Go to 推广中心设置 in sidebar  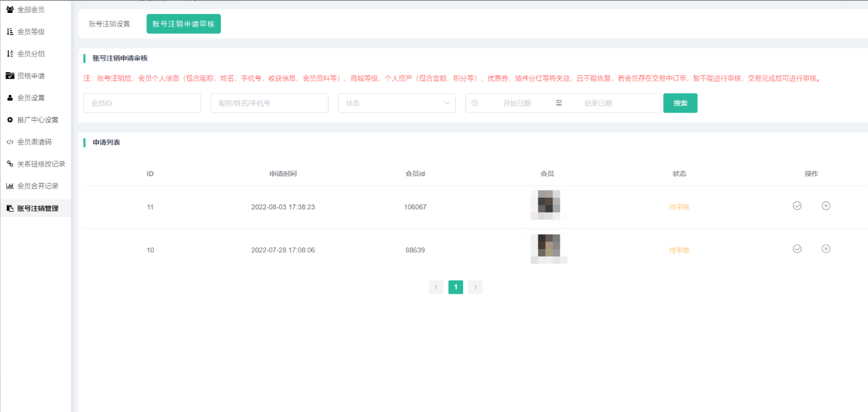tap(37, 120)
